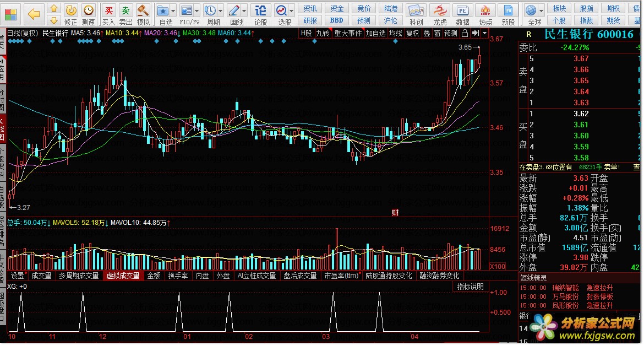Toggle 叠 overlay option

[x=427, y=33]
